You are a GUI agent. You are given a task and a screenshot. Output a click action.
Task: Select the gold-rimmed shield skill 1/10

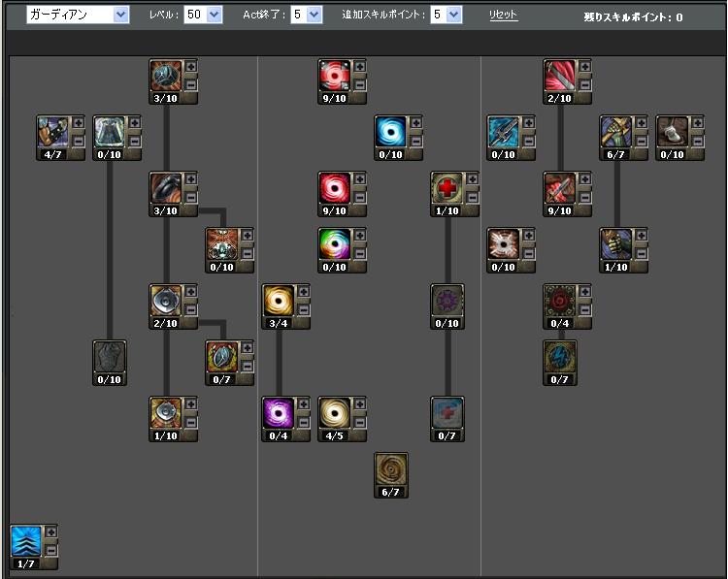click(166, 413)
